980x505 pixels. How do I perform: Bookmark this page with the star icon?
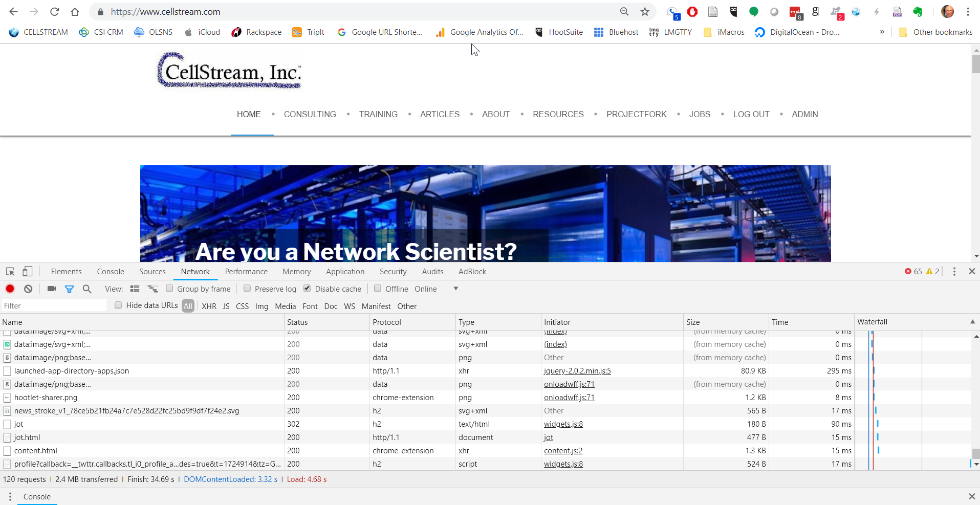645,12
